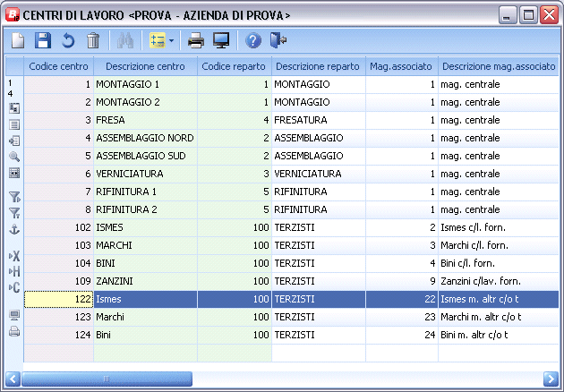This screenshot has height=392, width=564.
Task: Click the FRESATURA reparto cell
Action: pos(319,120)
